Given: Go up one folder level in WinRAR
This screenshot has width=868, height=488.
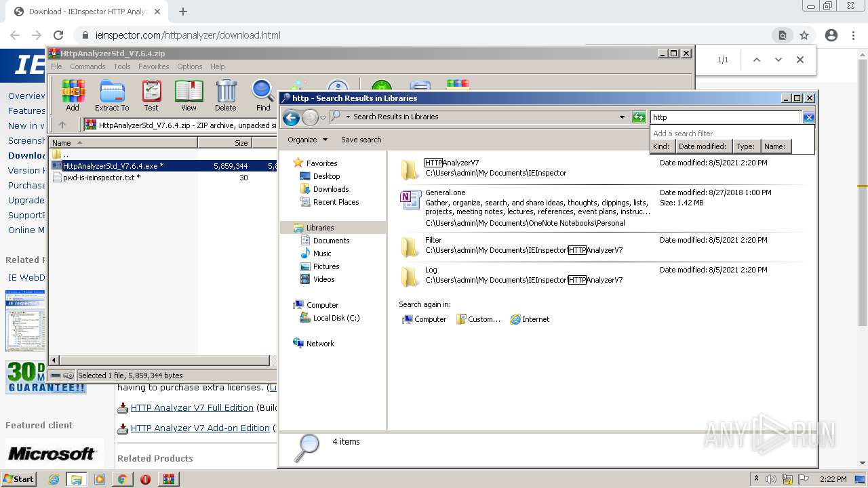Looking at the screenshot, I should click(x=62, y=125).
